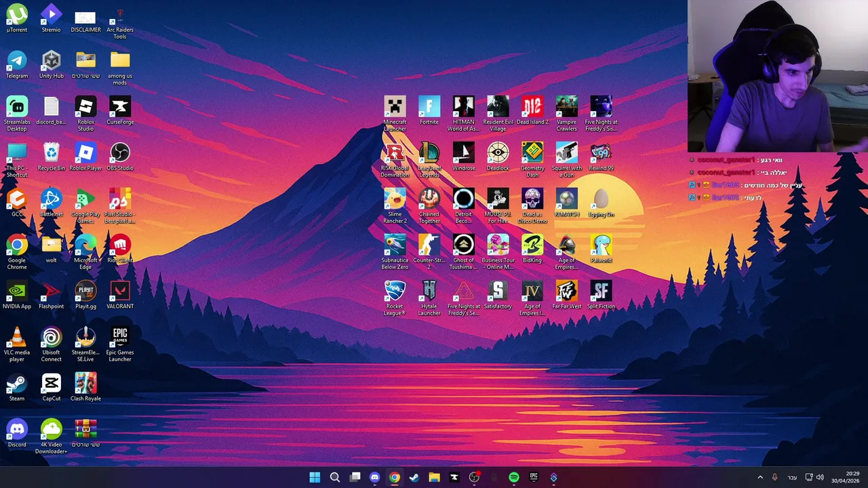Launch Steam from the desktop icon
868x488 pixels.
point(17,387)
